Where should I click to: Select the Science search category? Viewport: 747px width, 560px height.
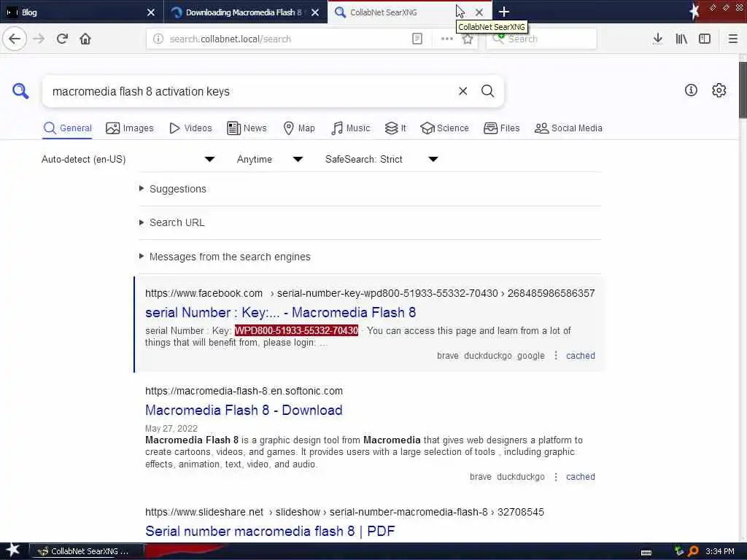(444, 128)
